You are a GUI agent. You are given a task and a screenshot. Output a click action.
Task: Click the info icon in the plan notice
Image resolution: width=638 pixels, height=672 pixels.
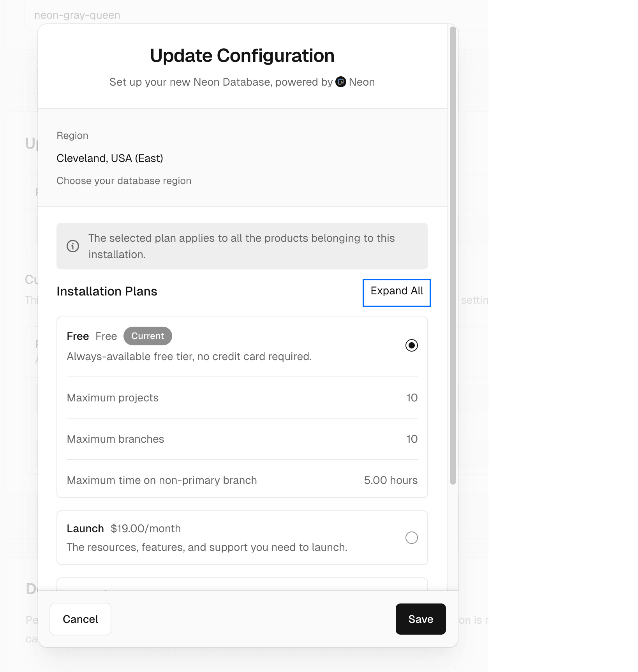73,246
